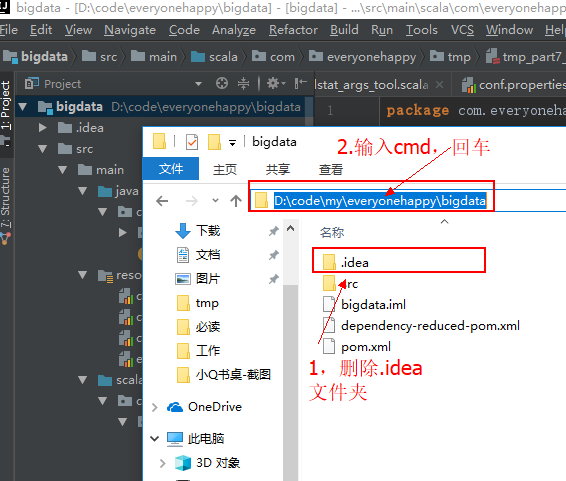566x481 pixels.
Task: Click navigation pane scroll up arrow
Action: click(x=290, y=228)
